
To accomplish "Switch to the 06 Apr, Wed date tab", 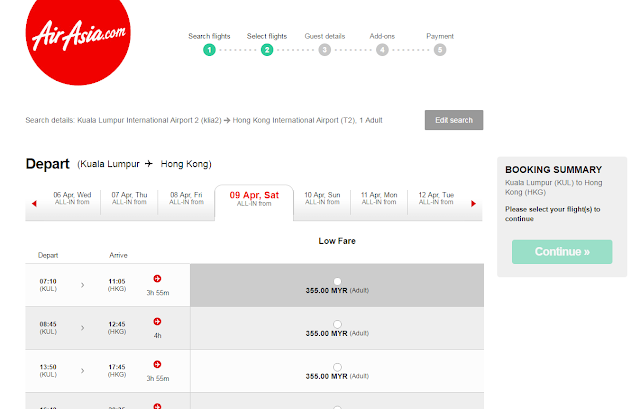I will click(72, 198).
